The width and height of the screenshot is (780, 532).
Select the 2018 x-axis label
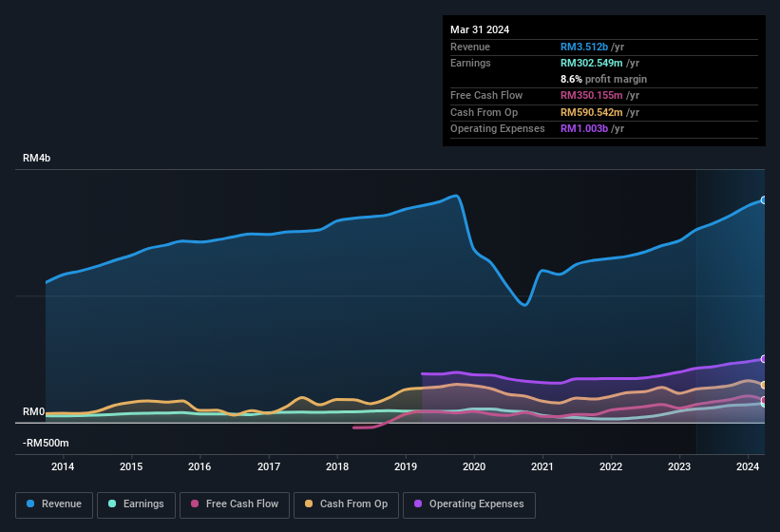[x=337, y=466]
